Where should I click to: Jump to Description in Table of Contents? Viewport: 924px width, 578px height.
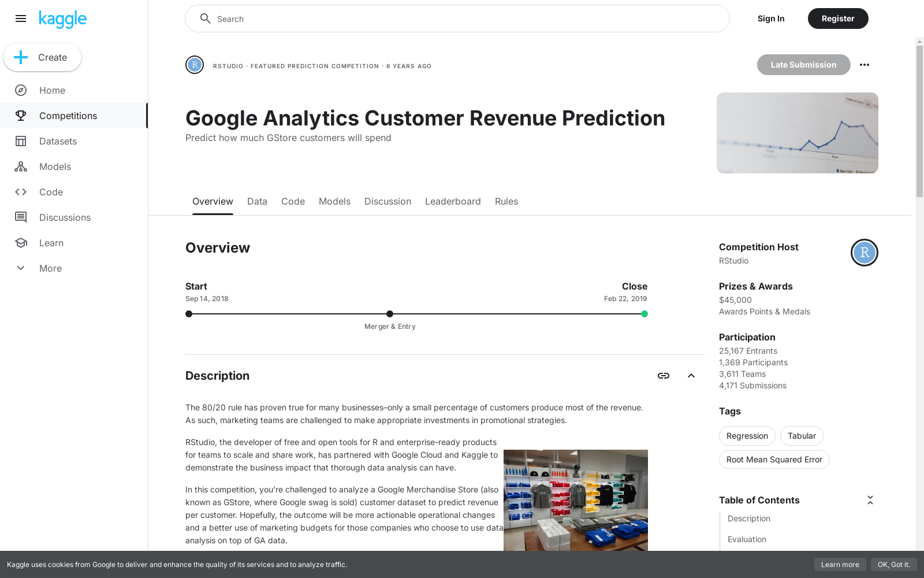pyautogui.click(x=749, y=518)
